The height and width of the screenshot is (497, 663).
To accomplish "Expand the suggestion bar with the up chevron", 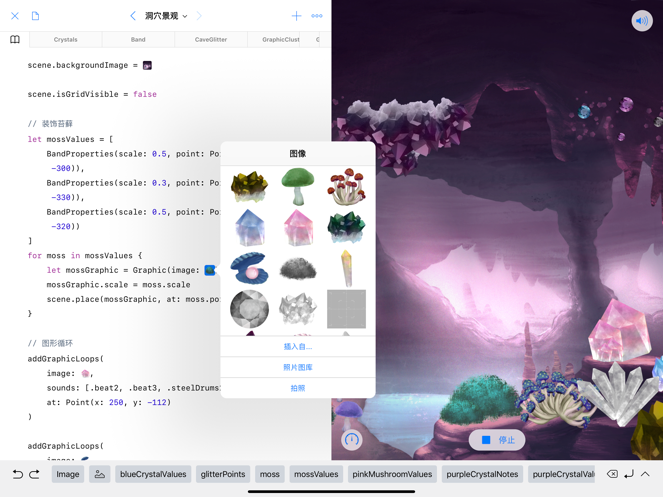I will tap(646, 474).
